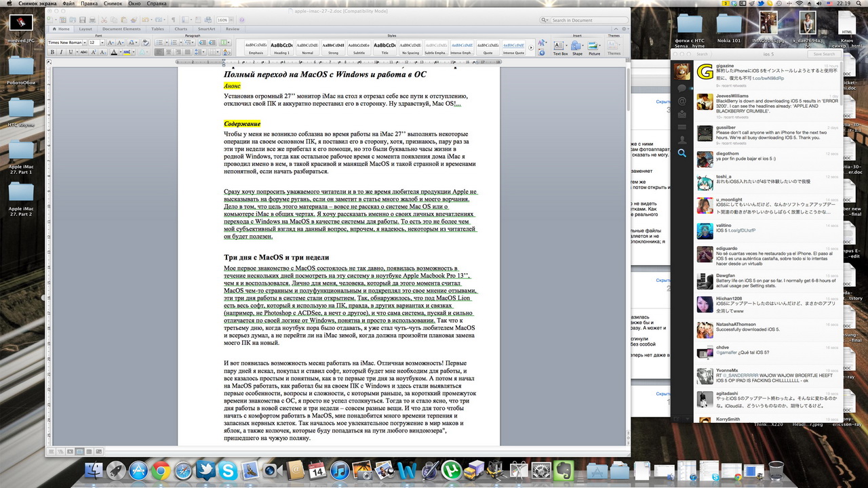Toggle Underline formatting
Viewport: 868px width, 488px height.
point(71,52)
